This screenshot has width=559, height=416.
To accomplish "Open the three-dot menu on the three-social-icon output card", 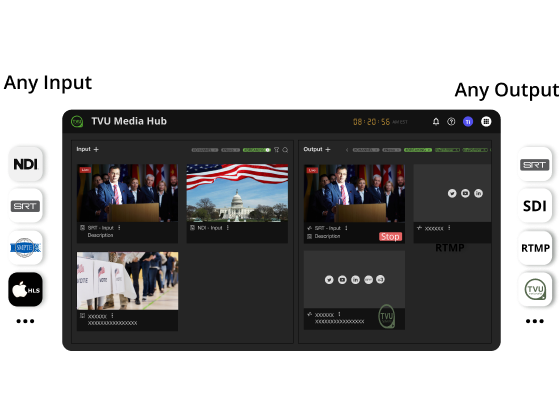I will (x=449, y=228).
